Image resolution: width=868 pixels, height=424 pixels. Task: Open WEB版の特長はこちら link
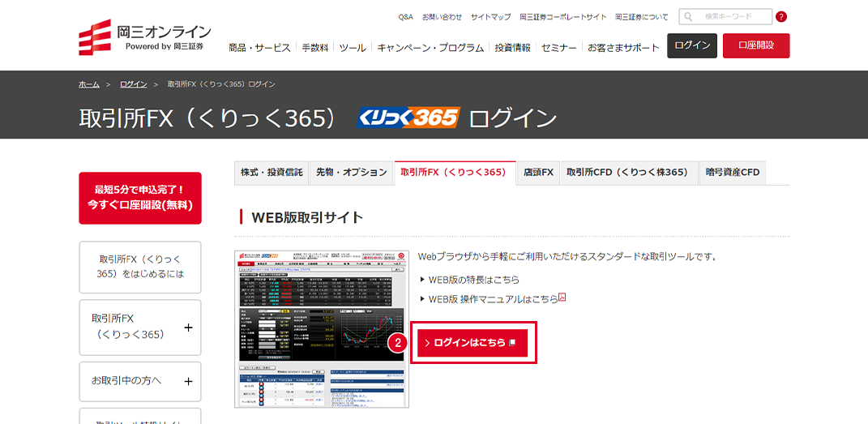474,280
